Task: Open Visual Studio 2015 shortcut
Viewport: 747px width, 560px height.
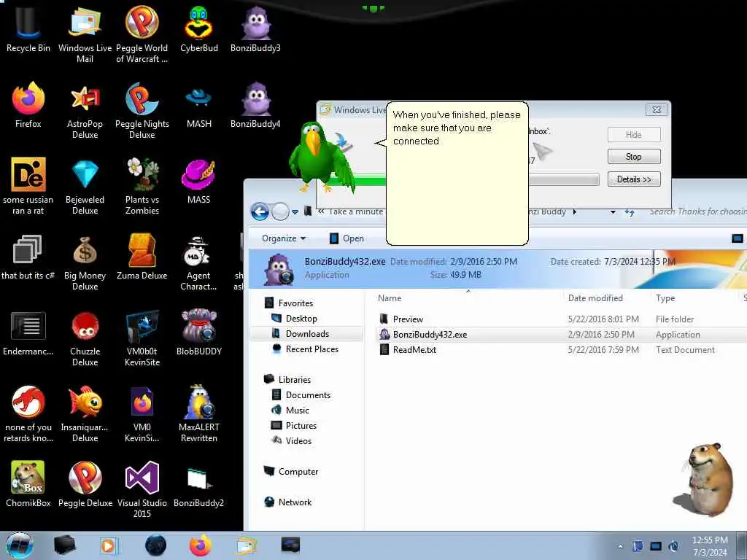Action: click(x=142, y=489)
